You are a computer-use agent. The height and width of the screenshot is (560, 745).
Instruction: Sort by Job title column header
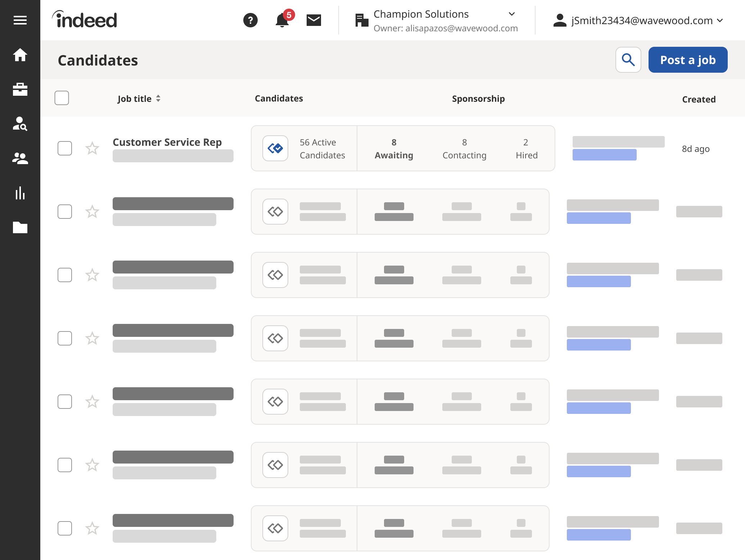coord(139,98)
